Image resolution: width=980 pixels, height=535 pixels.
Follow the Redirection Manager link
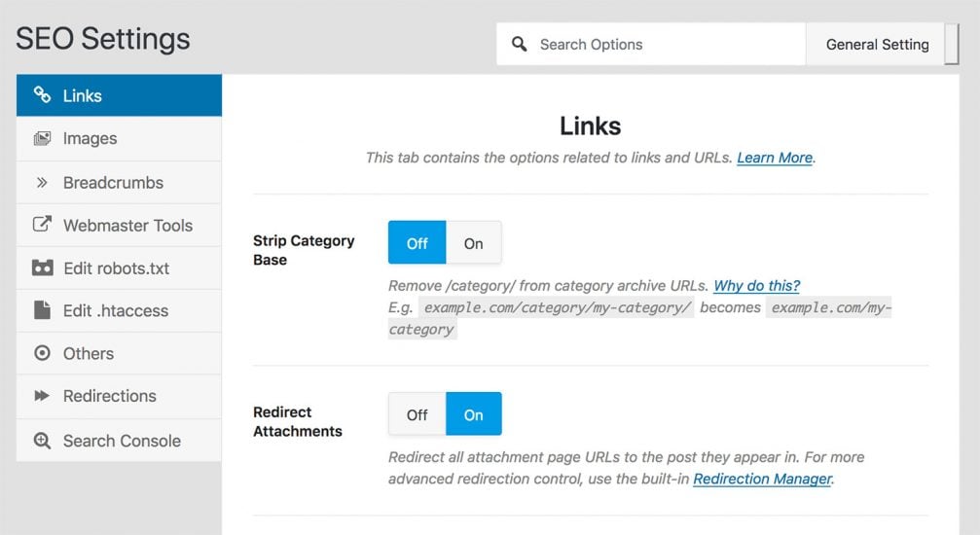pos(763,479)
